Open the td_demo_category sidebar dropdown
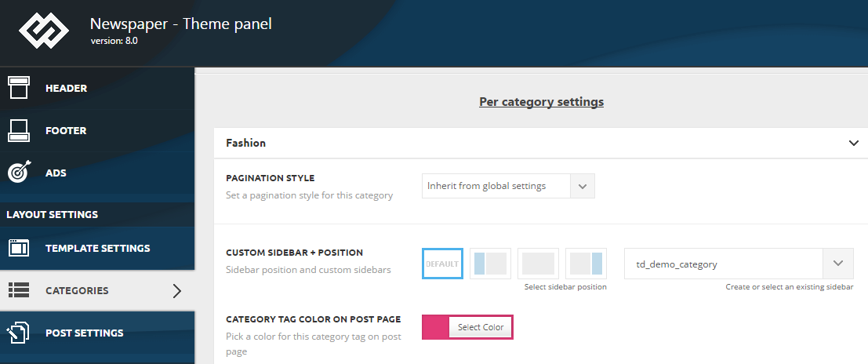Image resolution: width=868 pixels, height=364 pixels. 739,264
